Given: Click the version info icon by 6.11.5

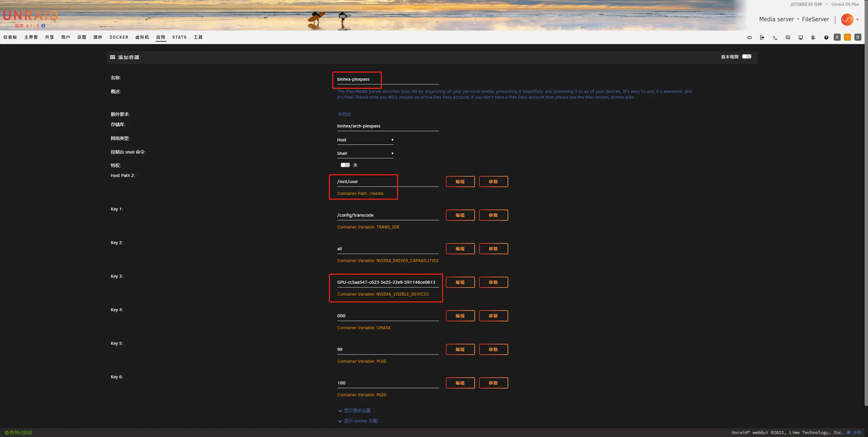Looking at the screenshot, I should click(x=43, y=26).
